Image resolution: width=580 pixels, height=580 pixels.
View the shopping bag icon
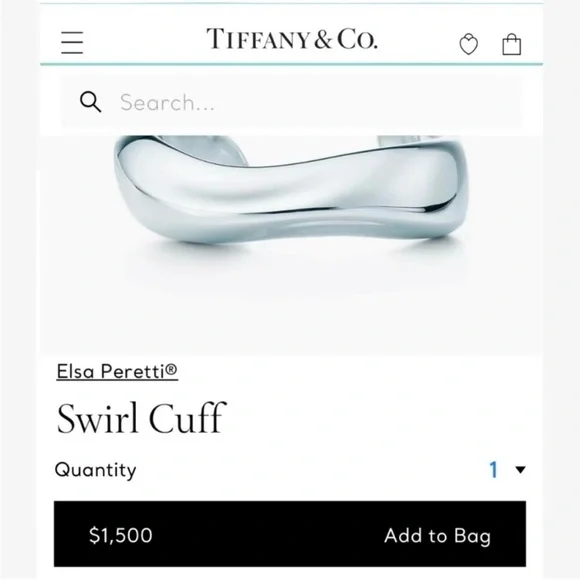click(512, 44)
